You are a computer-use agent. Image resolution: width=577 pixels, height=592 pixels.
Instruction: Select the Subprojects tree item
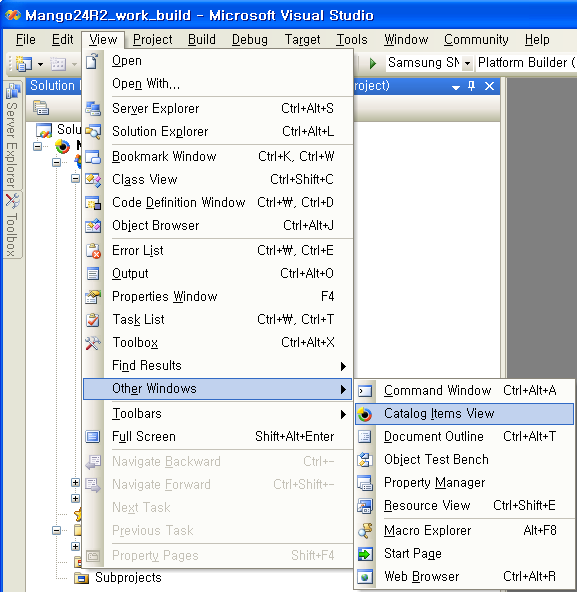pos(128,578)
